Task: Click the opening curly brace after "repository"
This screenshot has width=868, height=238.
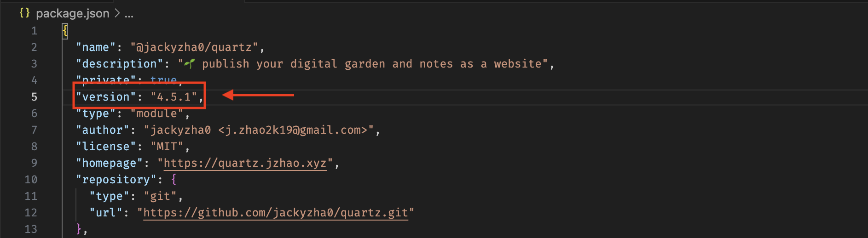Action: pyautogui.click(x=174, y=180)
